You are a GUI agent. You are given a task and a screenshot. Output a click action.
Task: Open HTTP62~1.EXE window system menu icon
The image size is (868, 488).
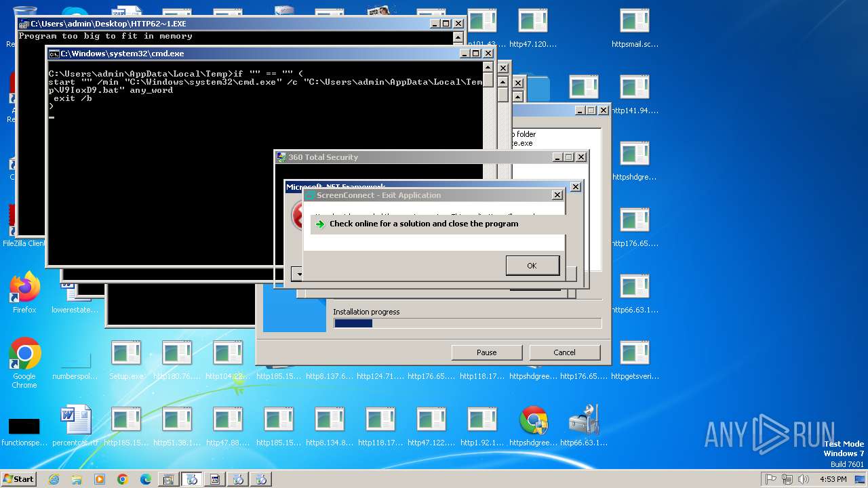[x=24, y=24]
